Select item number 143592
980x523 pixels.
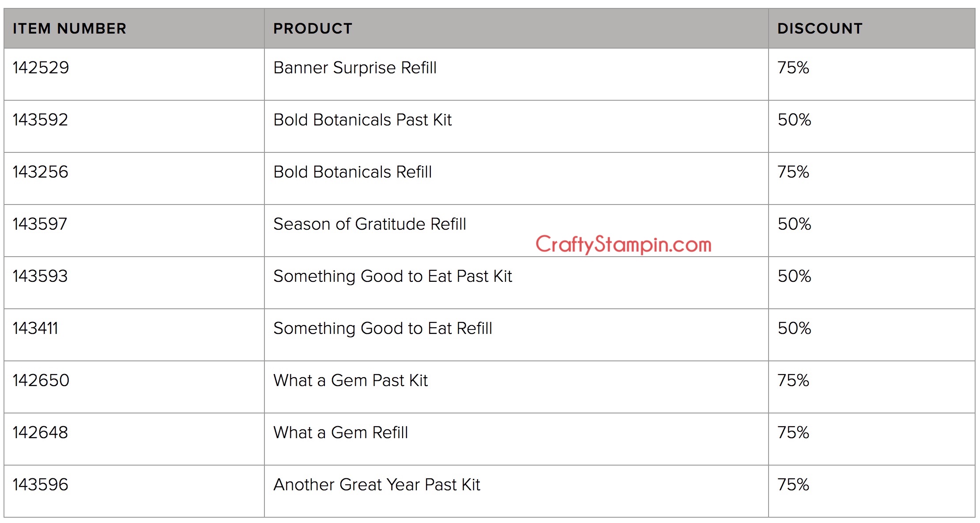click(40, 120)
